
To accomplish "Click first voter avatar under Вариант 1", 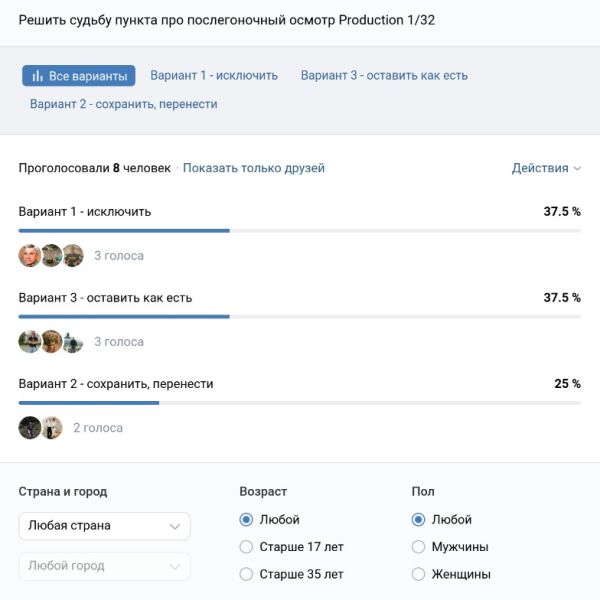I will coord(30,255).
